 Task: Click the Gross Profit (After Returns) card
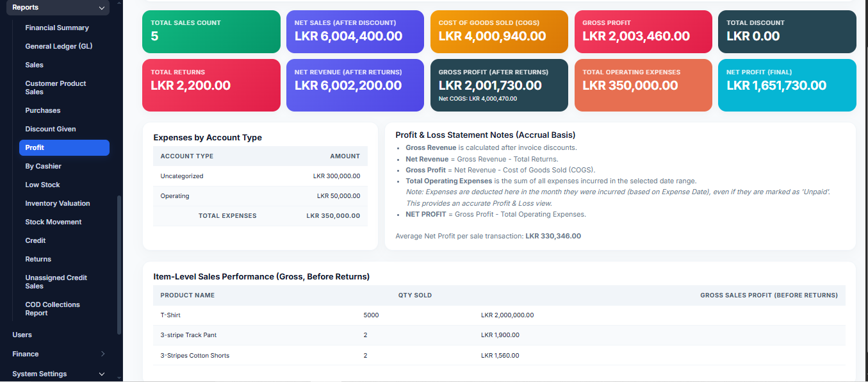tap(499, 85)
